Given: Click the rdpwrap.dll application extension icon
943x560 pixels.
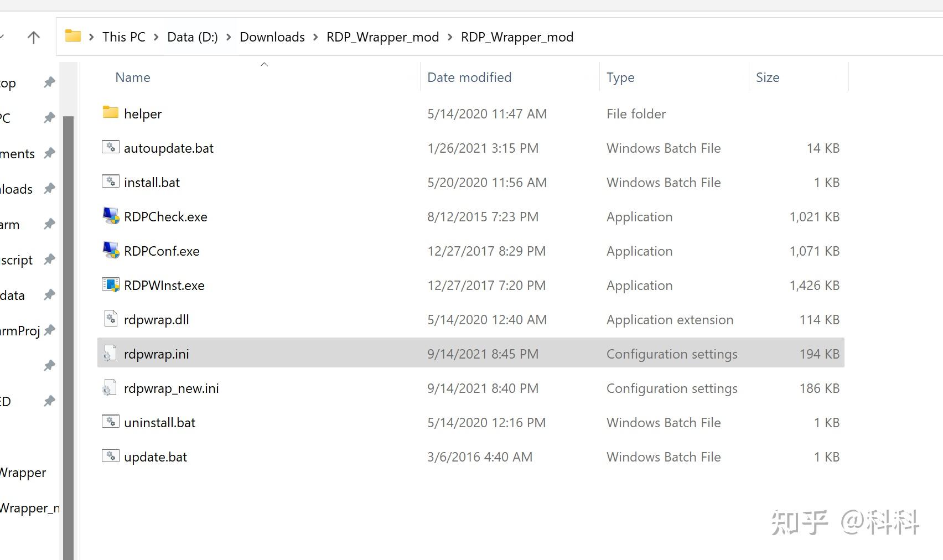Looking at the screenshot, I should point(110,319).
